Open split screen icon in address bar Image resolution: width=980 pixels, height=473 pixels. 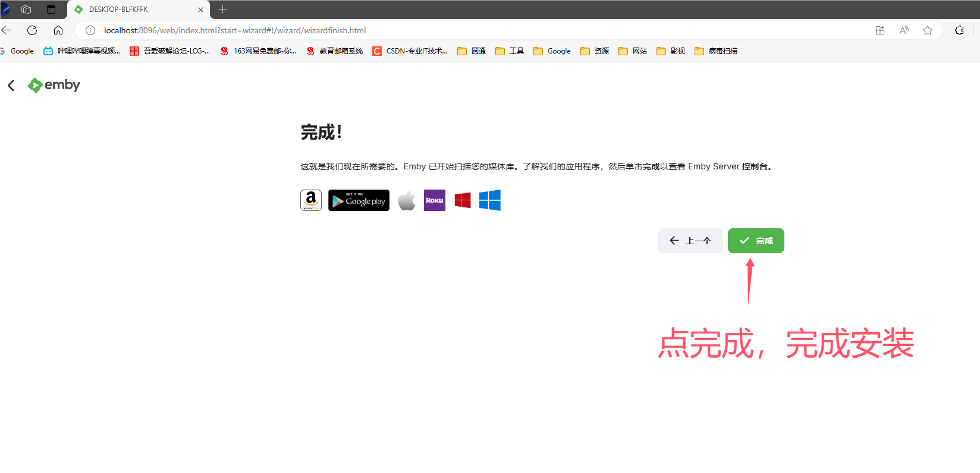tap(880, 30)
